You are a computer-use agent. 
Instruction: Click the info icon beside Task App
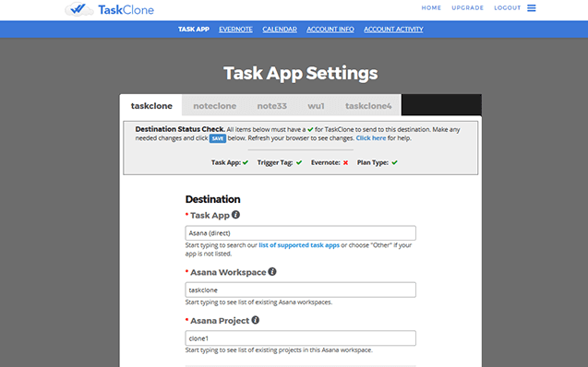click(x=235, y=215)
